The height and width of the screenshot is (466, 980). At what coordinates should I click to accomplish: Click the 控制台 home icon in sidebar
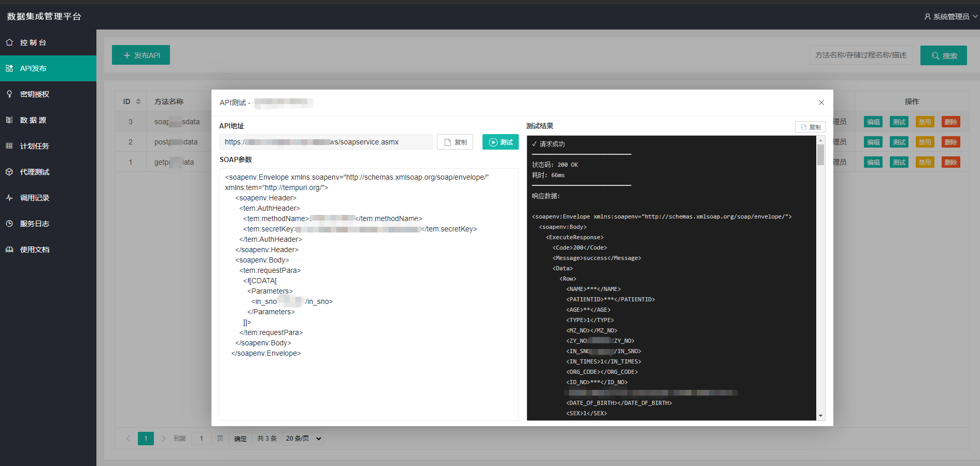click(9, 42)
